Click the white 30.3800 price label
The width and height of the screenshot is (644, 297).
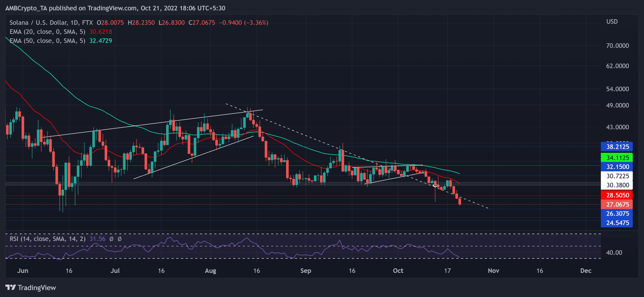[616, 185]
